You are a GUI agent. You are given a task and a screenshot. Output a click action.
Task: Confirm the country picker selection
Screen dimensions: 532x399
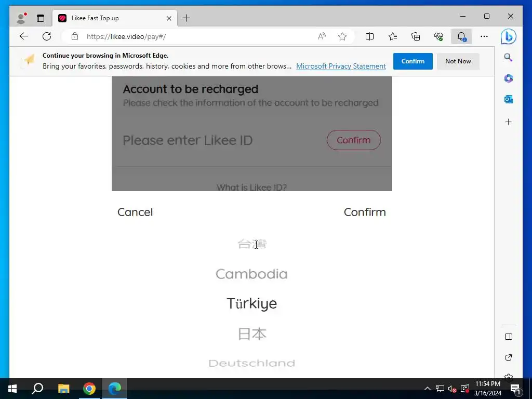pyautogui.click(x=365, y=212)
